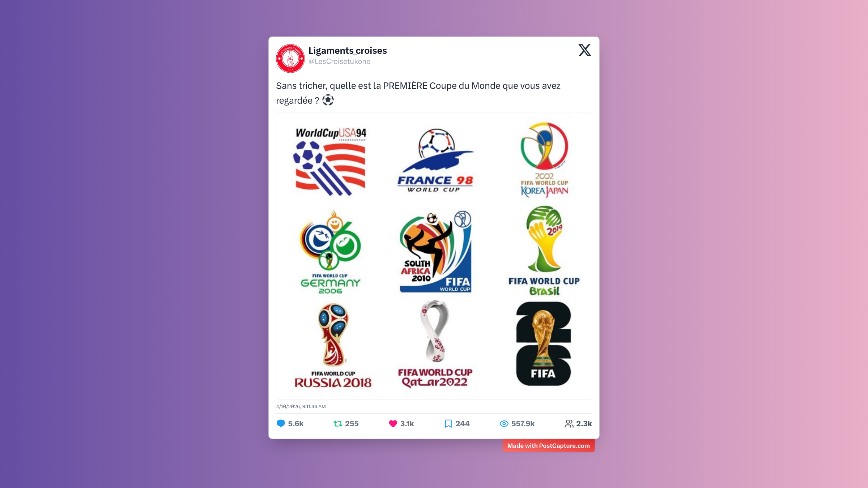Click the blue reply bubble icon
Image resolution: width=868 pixels, height=488 pixels.
click(281, 423)
